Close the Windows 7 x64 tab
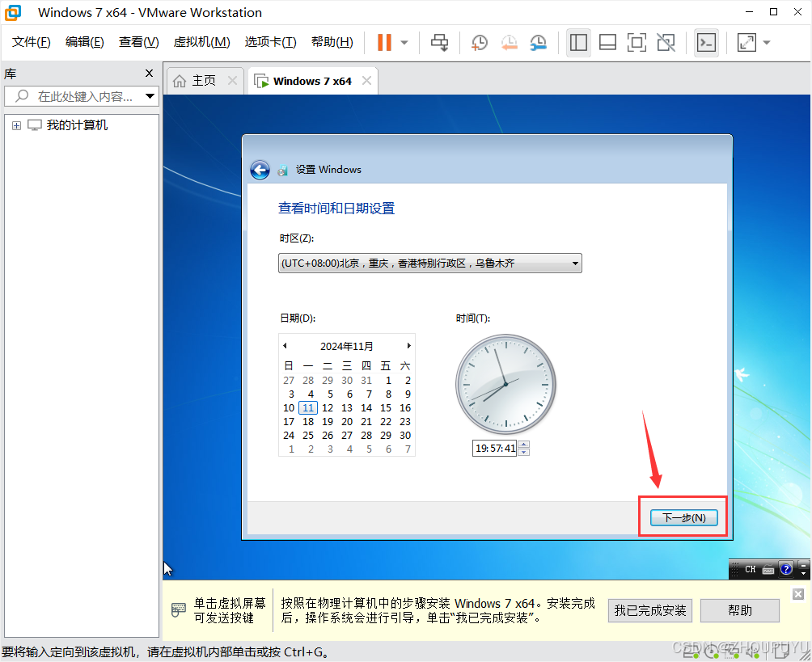Viewport: 812px width, 662px height. (366, 81)
